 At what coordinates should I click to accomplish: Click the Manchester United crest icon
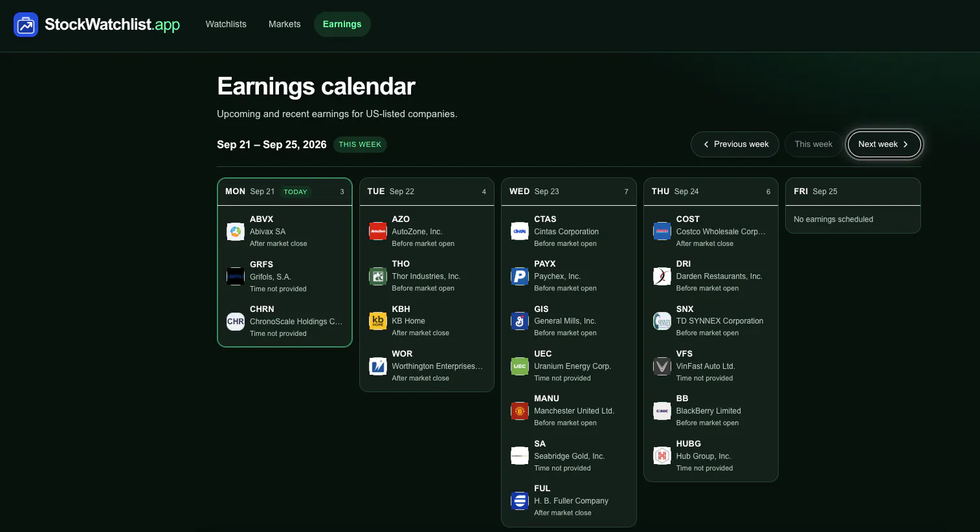(x=520, y=411)
